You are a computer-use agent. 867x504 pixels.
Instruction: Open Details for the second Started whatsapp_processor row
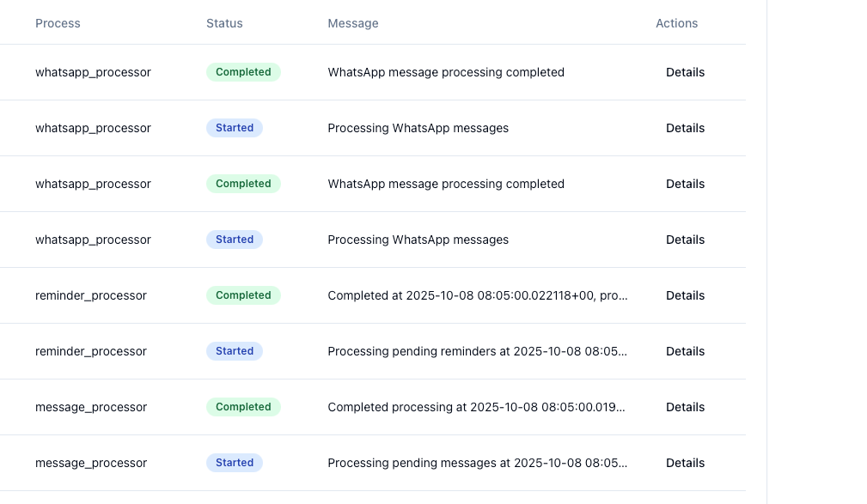pyautogui.click(x=685, y=240)
